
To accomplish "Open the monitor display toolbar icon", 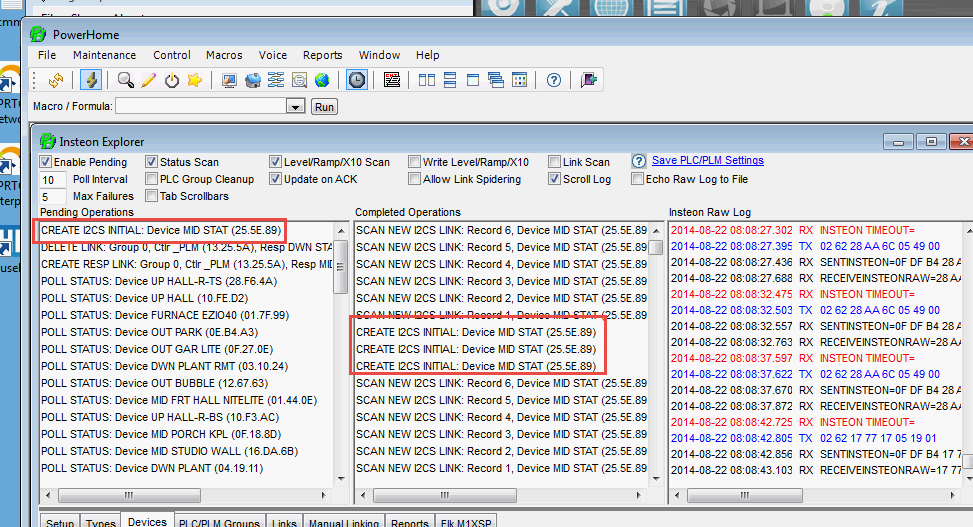I will [229, 80].
